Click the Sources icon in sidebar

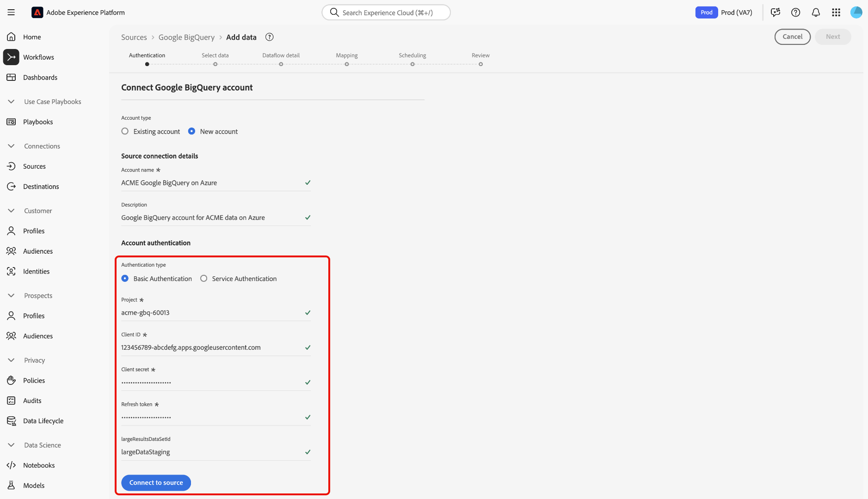coord(11,166)
